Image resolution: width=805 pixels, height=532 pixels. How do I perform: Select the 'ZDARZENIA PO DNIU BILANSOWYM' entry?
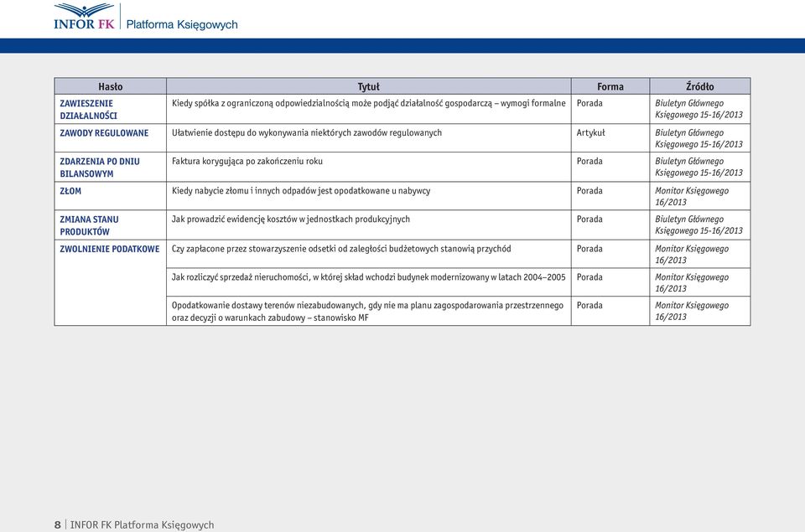click(x=100, y=168)
